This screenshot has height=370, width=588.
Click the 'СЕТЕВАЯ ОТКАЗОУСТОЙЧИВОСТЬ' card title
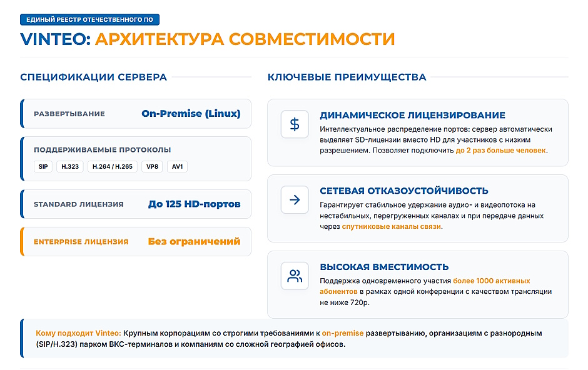pyautogui.click(x=404, y=191)
